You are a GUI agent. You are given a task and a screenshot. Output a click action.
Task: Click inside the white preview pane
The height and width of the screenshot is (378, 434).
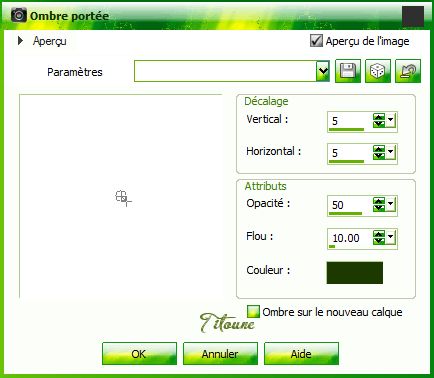click(121, 196)
